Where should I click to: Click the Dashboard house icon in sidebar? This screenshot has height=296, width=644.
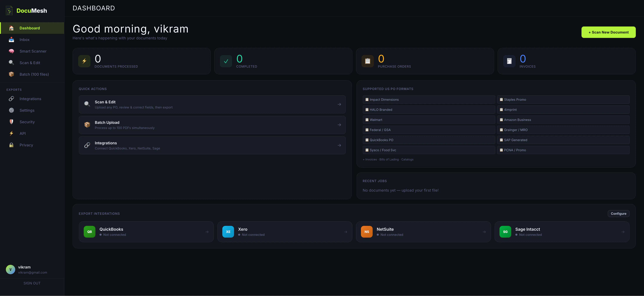tap(11, 28)
